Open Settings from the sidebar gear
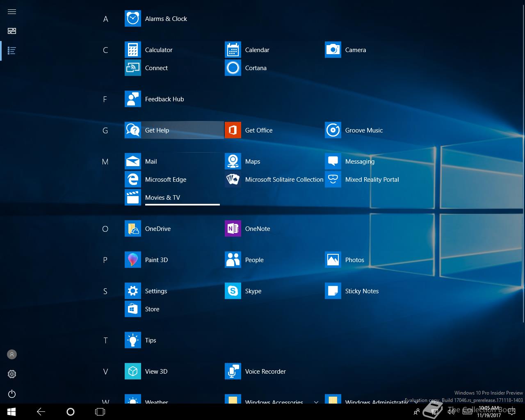Screen dimensions: 525x420 pyautogui.click(x=12, y=374)
